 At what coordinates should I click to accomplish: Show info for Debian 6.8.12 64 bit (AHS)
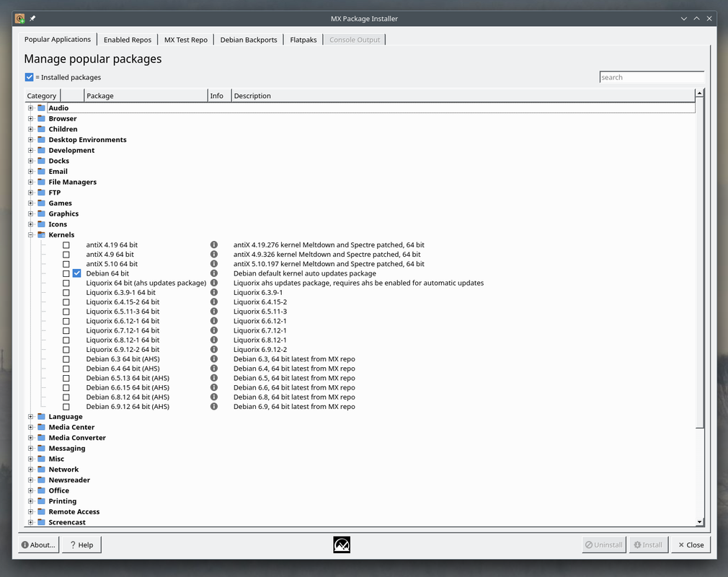pos(213,397)
